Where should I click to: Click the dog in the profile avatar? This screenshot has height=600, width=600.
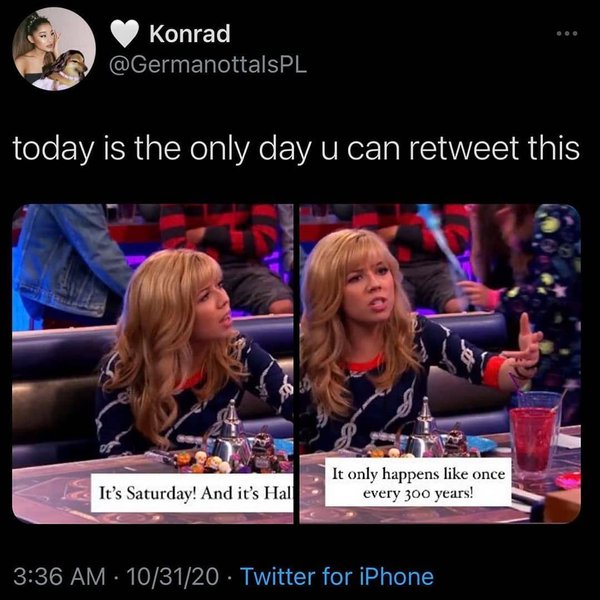(67, 69)
